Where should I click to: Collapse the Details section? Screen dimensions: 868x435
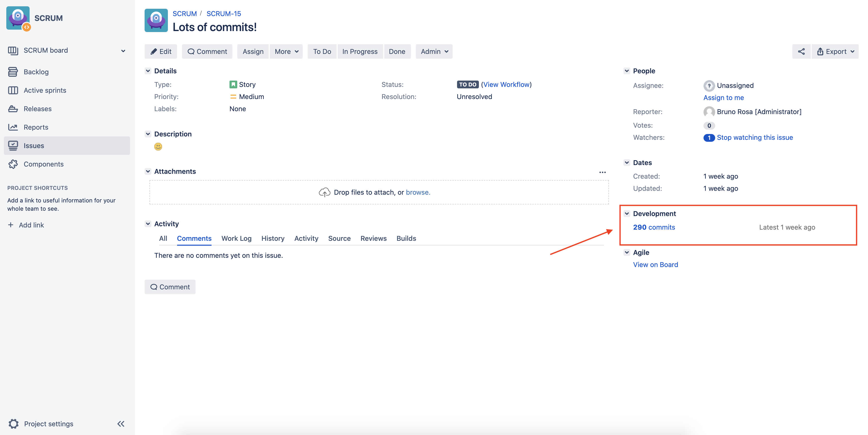point(148,71)
